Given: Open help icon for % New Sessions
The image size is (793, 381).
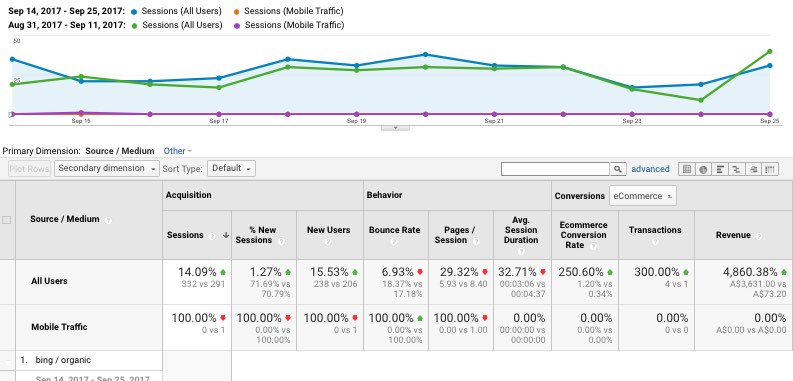Looking at the screenshot, I should pyautogui.click(x=281, y=241).
